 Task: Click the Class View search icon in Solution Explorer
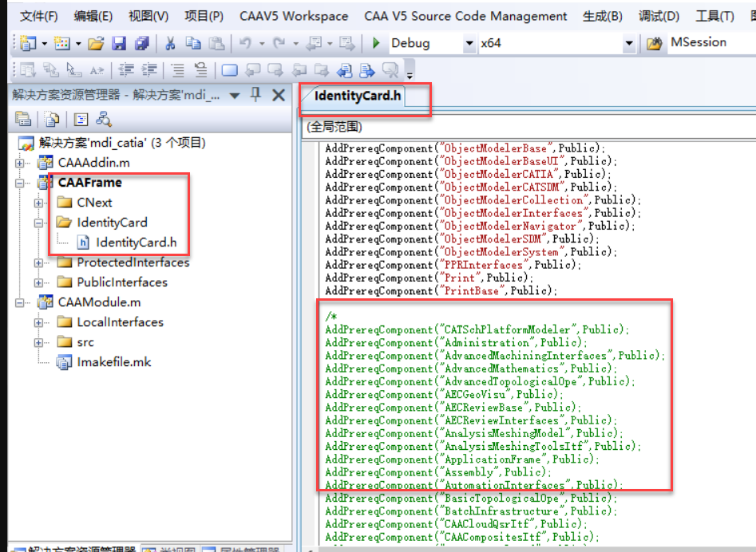(104, 118)
